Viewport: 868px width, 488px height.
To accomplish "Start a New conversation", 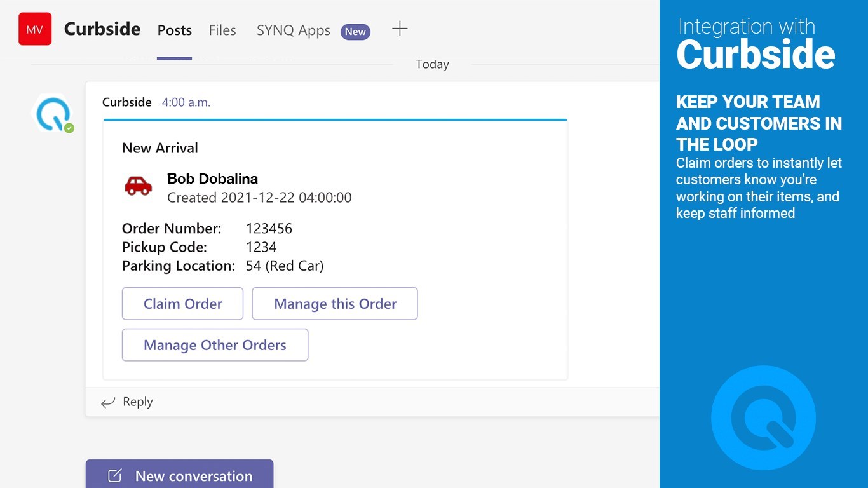I will [x=180, y=475].
